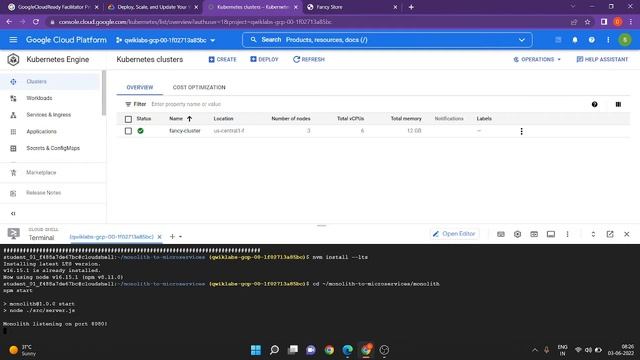Open the header settings three-dot menu
The image size is (640, 360).
608,40
